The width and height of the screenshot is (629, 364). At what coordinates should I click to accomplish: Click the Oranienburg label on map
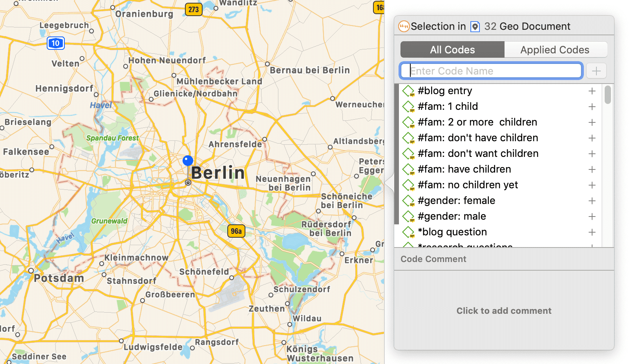coord(144,14)
